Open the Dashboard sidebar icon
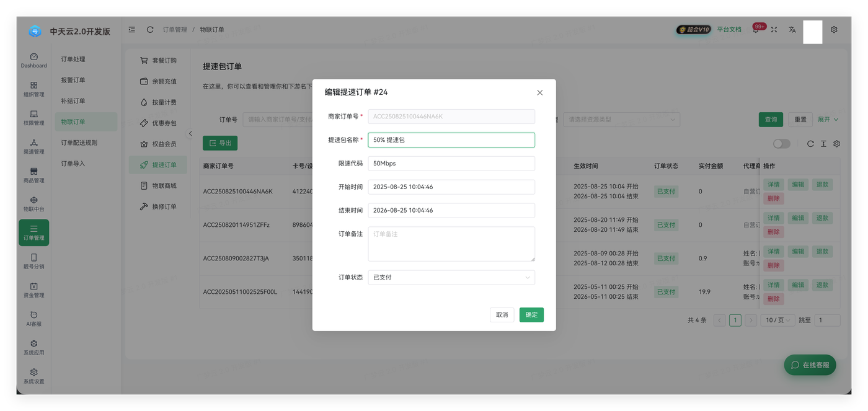The image size is (868, 411). [33, 60]
